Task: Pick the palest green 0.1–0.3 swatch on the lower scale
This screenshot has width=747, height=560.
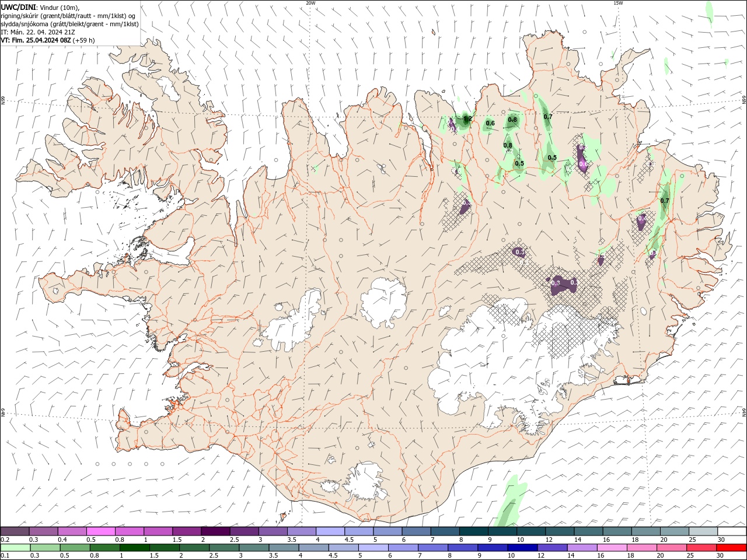Action: pos(15,548)
